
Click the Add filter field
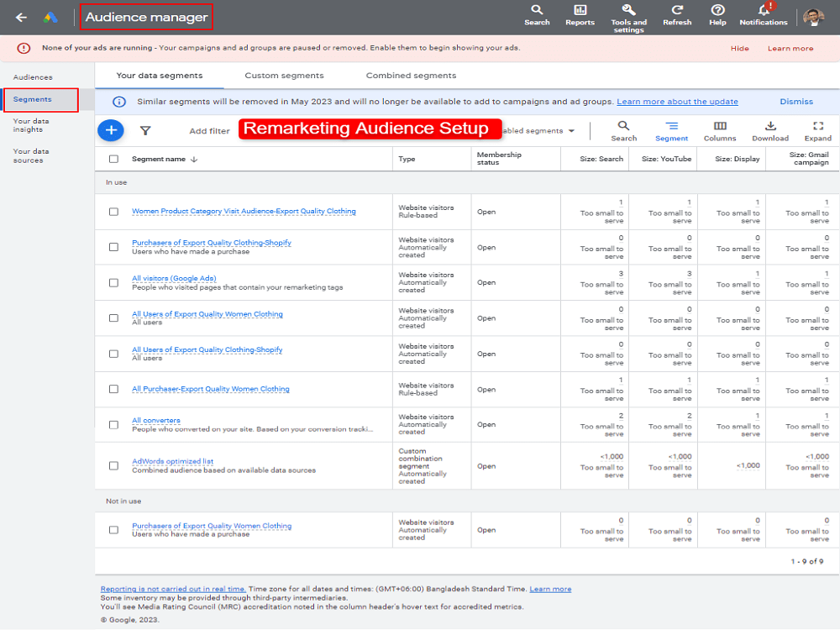(209, 131)
